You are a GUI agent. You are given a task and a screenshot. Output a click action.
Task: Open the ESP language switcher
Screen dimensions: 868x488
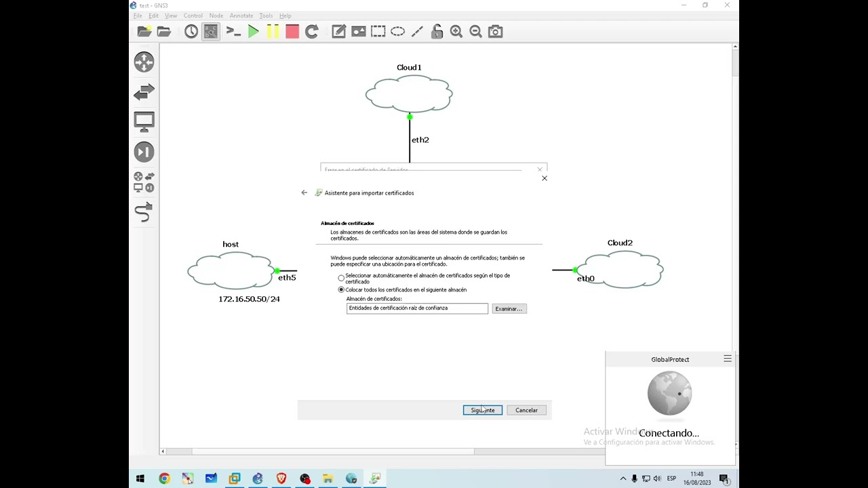[x=671, y=479]
